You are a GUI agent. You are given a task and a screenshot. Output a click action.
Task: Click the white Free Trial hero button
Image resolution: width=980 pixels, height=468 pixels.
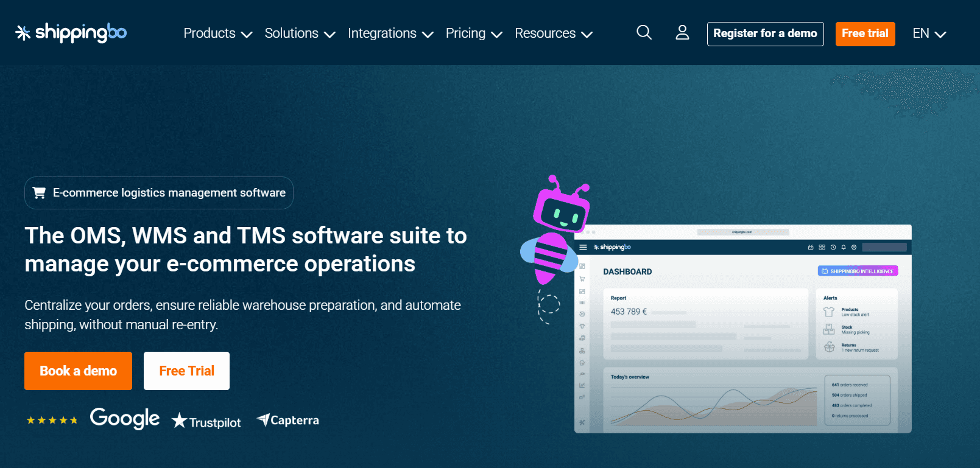[x=186, y=371]
